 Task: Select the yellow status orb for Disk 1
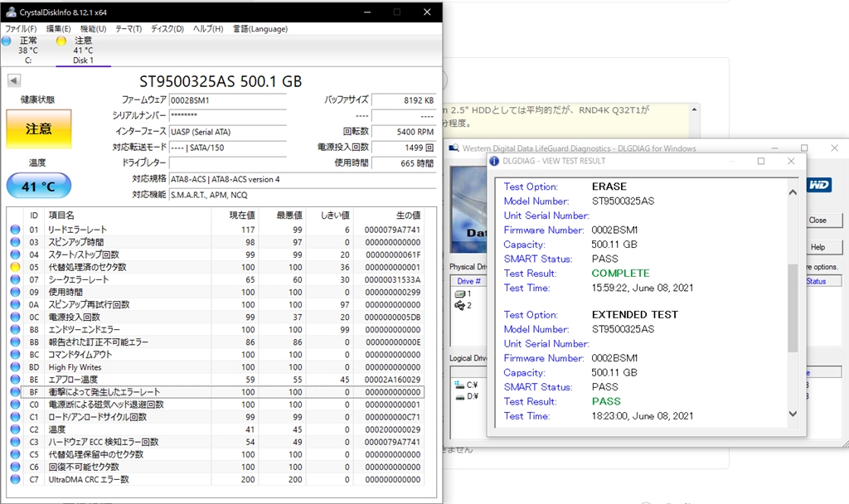pyautogui.click(x=61, y=41)
